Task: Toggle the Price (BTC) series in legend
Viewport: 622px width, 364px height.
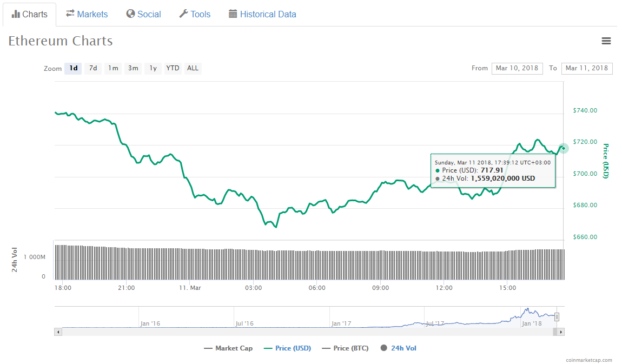Action: (345, 348)
